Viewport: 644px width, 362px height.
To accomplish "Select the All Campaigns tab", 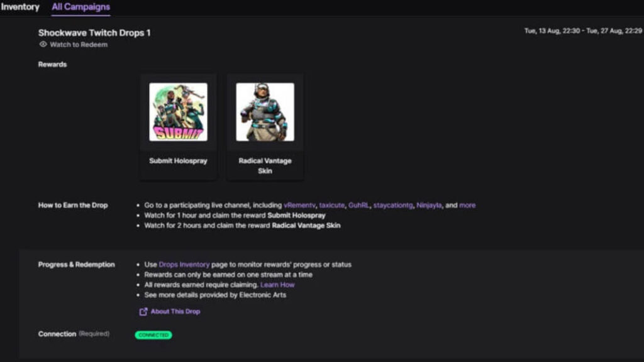I will 81,7.
